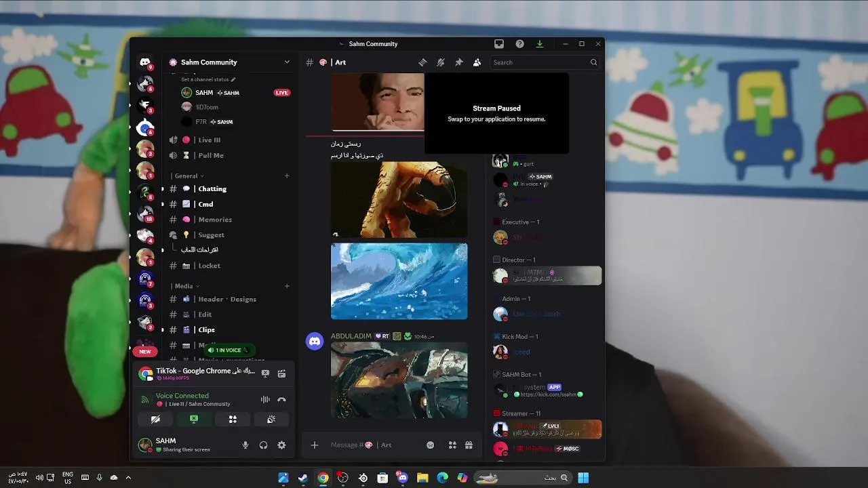This screenshot has width=868, height=488.
Task: Open the Header · Designs channel
Action: (230, 299)
